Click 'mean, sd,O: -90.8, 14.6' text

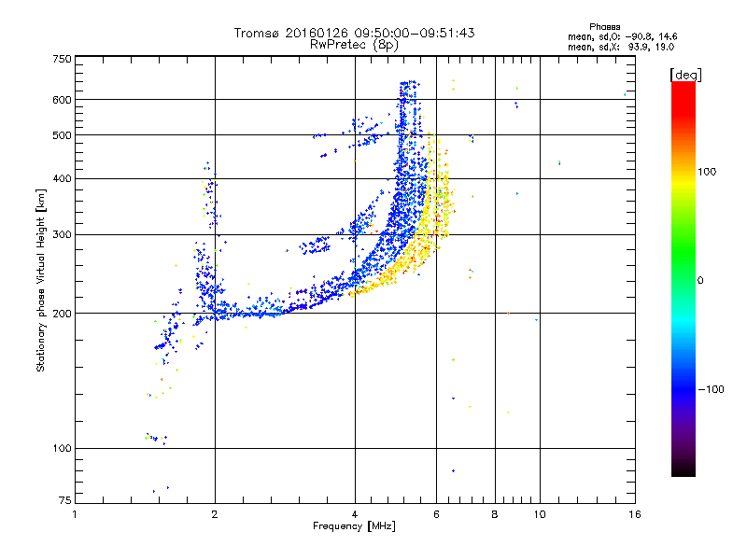(622, 36)
